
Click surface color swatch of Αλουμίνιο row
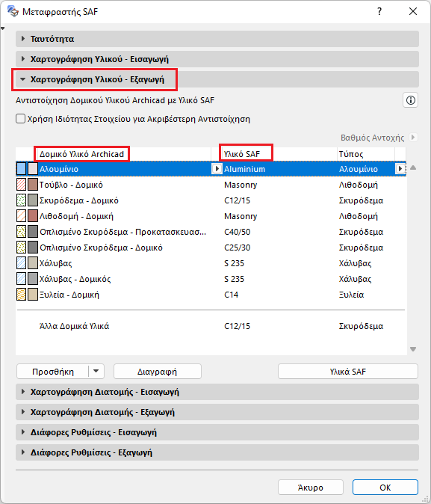click(x=33, y=169)
